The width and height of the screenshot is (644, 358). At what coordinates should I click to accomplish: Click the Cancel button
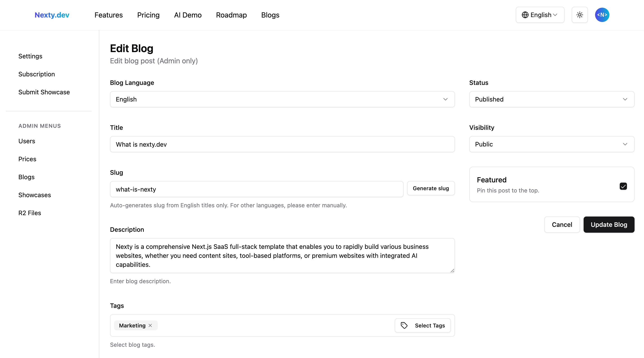(562, 225)
